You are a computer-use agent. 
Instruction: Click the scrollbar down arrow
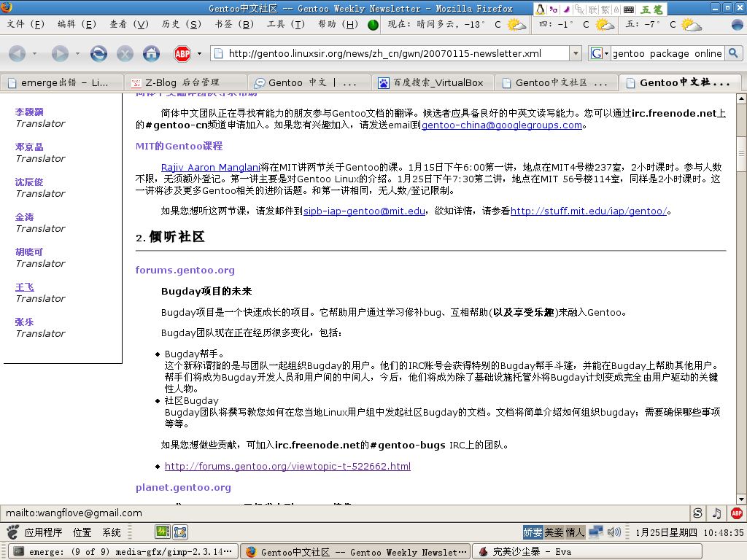click(x=741, y=499)
